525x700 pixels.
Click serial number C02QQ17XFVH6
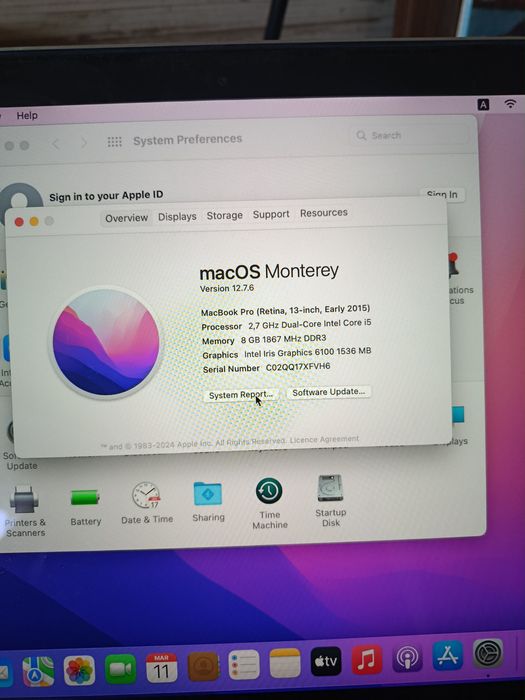(x=298, y=367)
